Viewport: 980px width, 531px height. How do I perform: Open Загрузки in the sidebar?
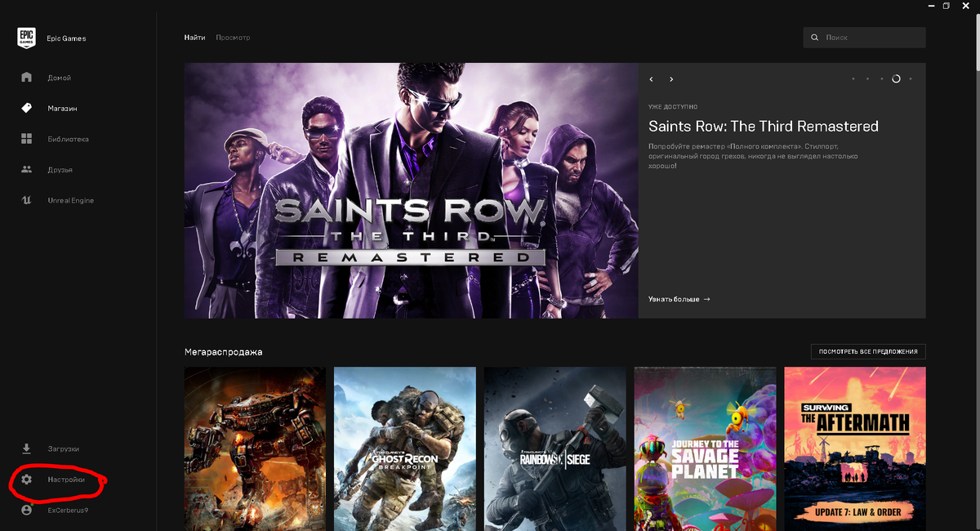point(63,448)
